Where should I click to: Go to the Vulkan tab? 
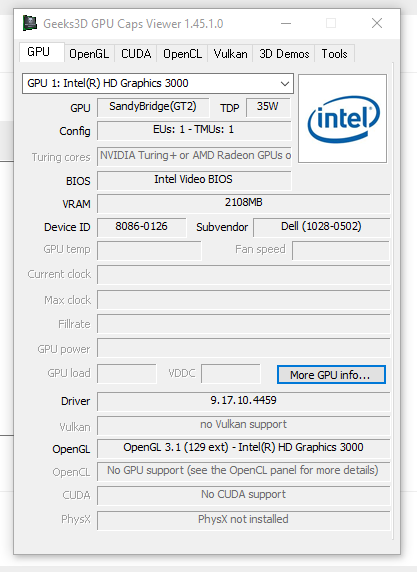pos(230,54)
